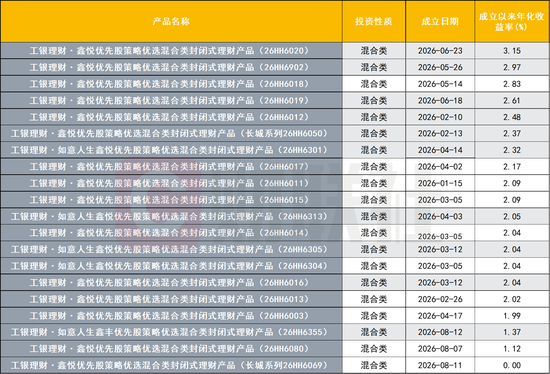The image size is (550, 374).
Task: Select product name ending in 26HH6020
Action: (x=169, y=51)
